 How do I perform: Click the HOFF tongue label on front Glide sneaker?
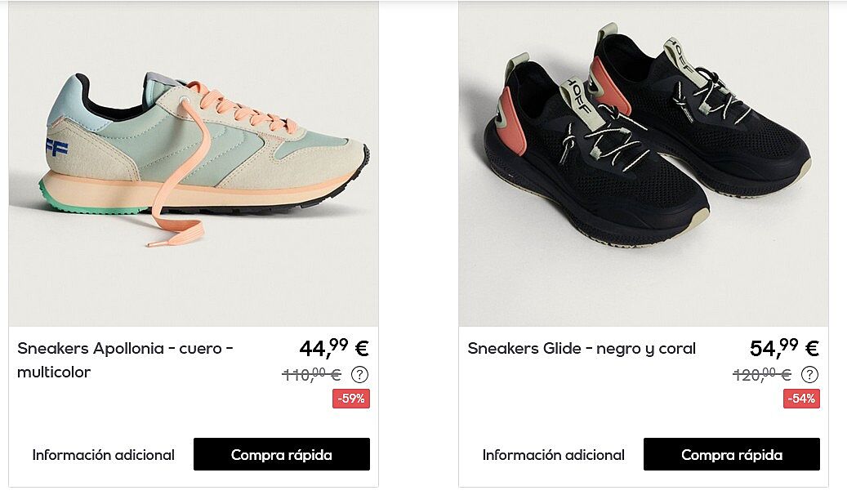tap(579, 103)
